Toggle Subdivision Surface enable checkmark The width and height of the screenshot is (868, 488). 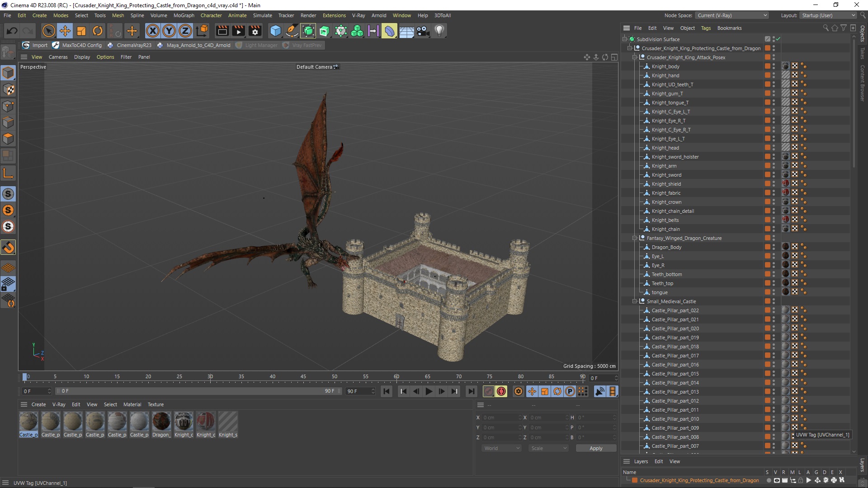coord(778,39)
